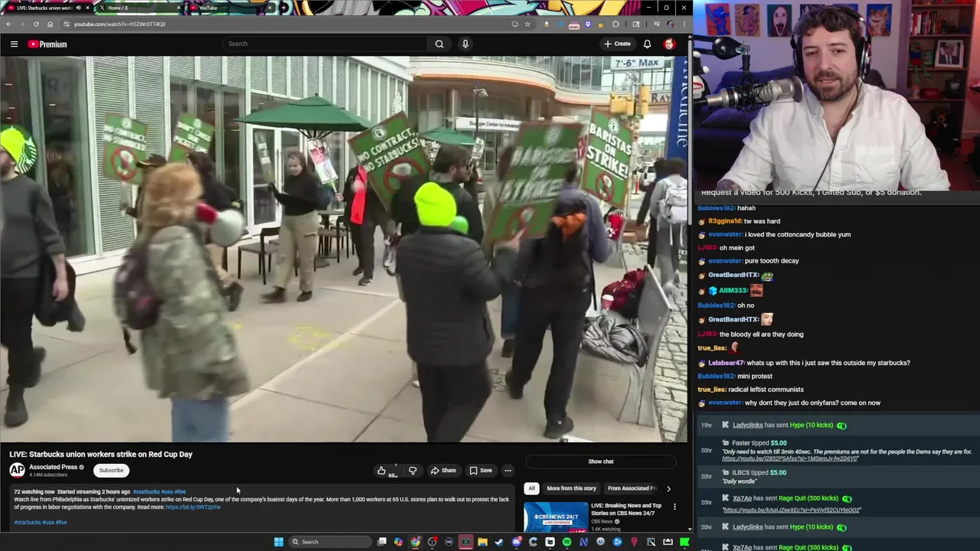Open the Associated Press channel avatar

point(17,470)
